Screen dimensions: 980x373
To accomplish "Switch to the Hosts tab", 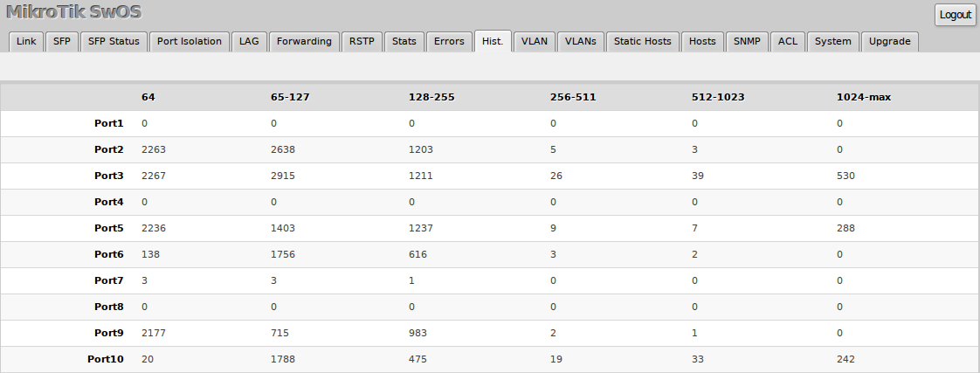I will (x=702, y=41).
